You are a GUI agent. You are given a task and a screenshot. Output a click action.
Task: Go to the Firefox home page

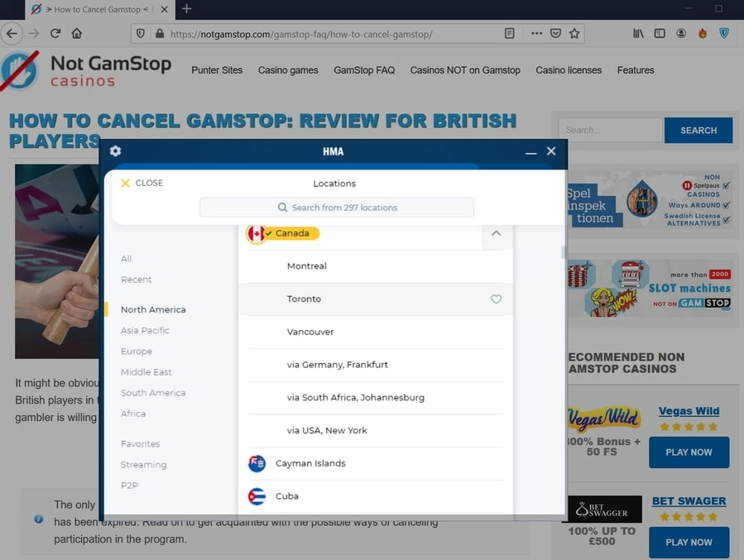point(77,33)
